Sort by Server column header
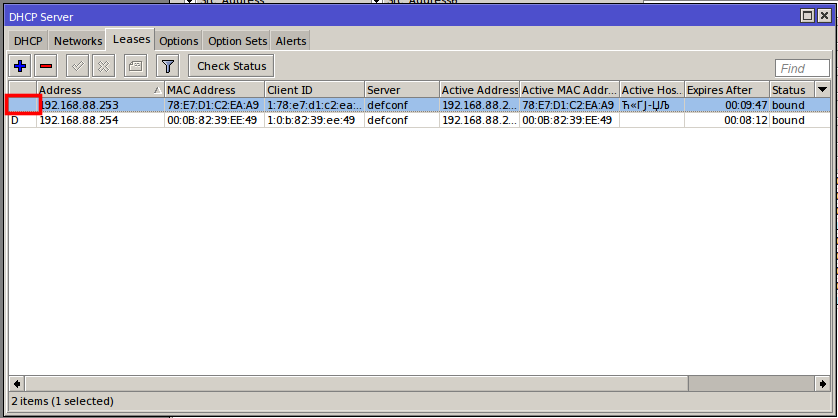838x418 pixels. [x=402, y=90]
